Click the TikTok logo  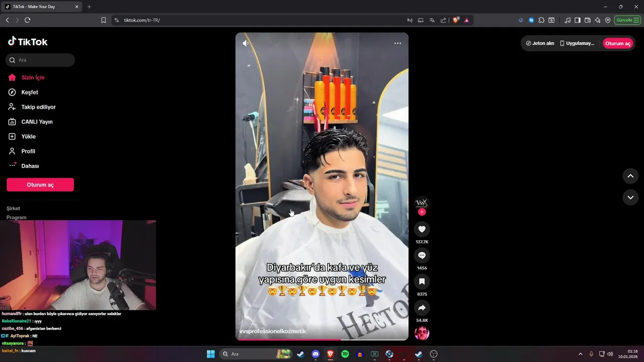click(28, 42)
